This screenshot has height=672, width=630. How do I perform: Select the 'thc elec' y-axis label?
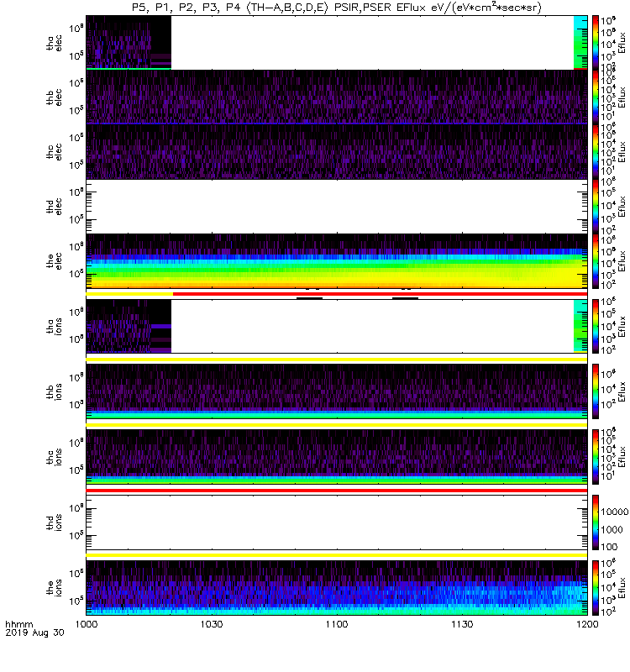[x=54, y=152]
